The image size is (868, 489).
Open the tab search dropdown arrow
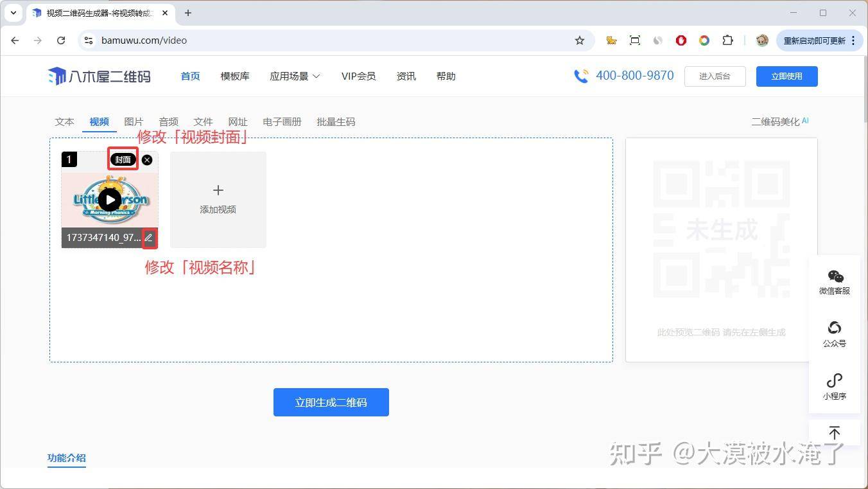tap(13, 13)
